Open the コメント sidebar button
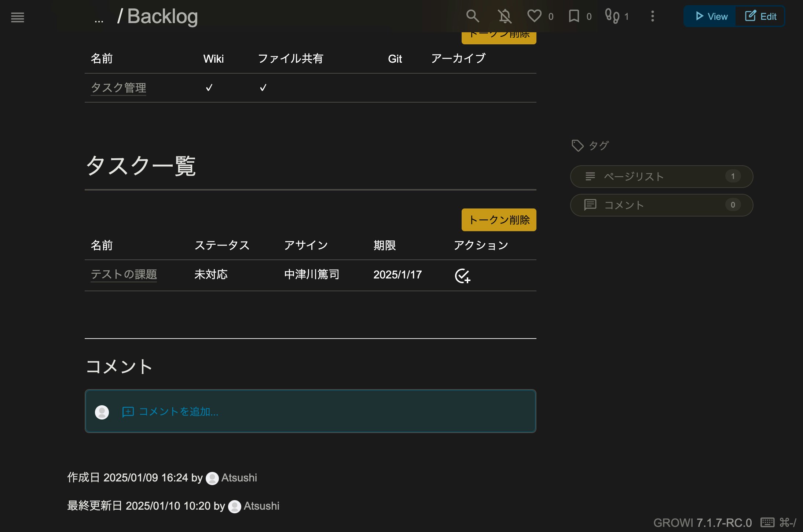This screenshot has width=803, height=532. (661, 205)
